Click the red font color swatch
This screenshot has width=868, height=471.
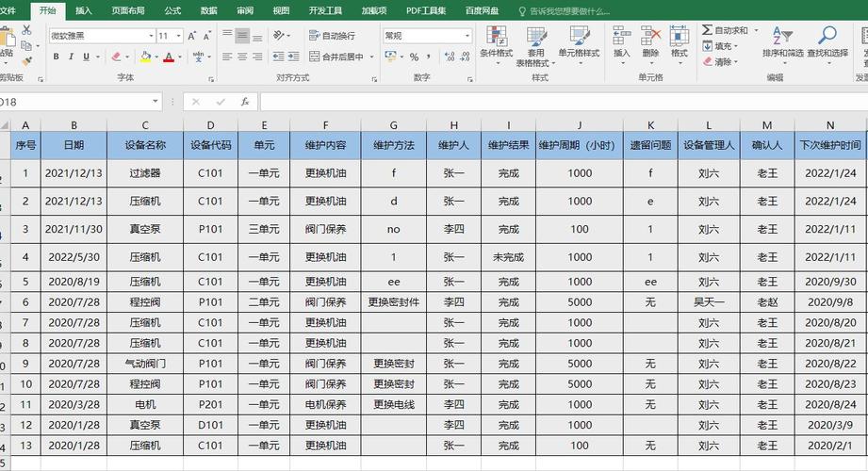point(169,57)
